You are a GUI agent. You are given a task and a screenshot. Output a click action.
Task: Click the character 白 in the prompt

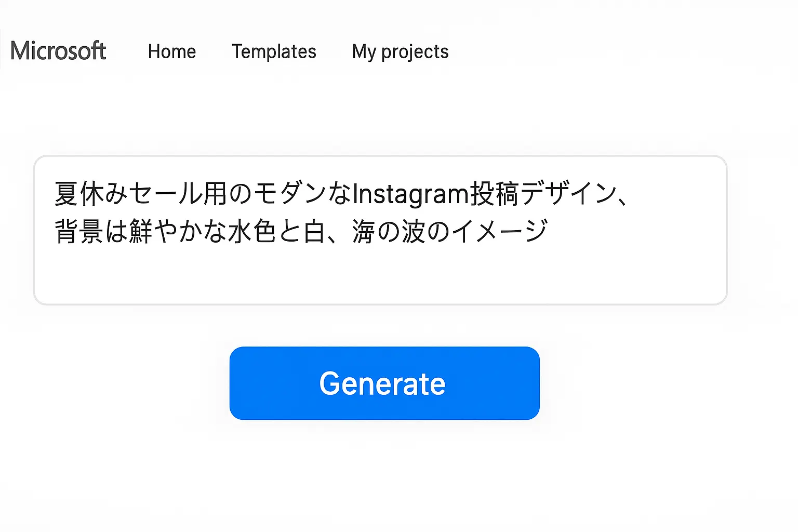click(315, 231)
